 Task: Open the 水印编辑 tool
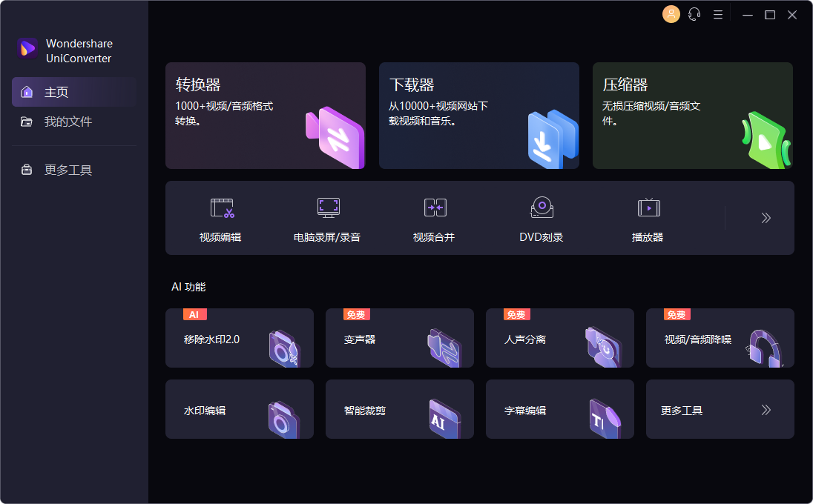coord(239,409)
